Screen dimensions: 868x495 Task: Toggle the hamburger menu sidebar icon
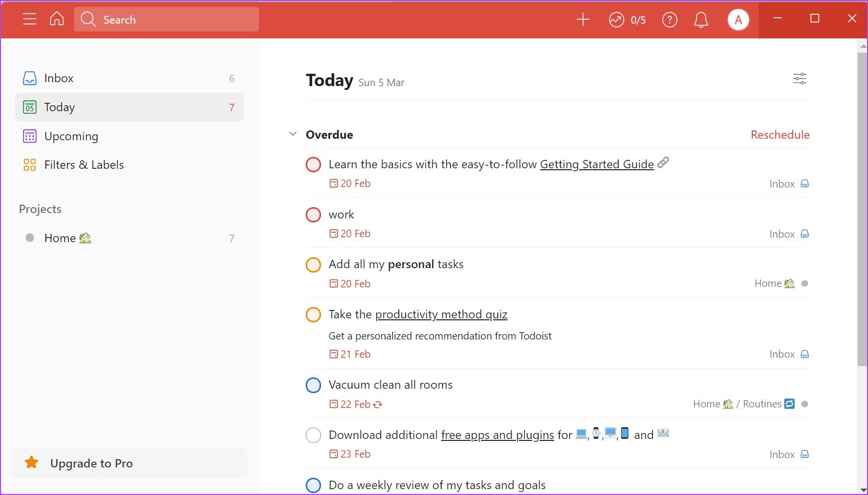coord(30,19)
